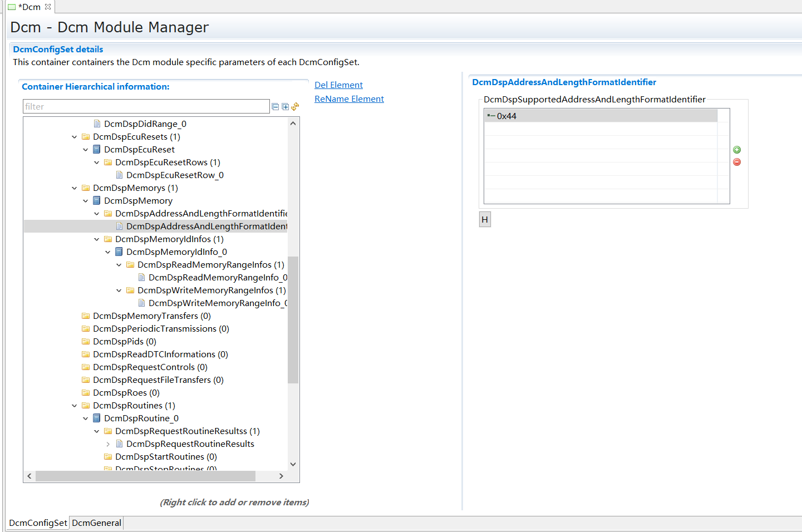Click the green add value icon
802x532 pixels.
[x=737, y=150]
